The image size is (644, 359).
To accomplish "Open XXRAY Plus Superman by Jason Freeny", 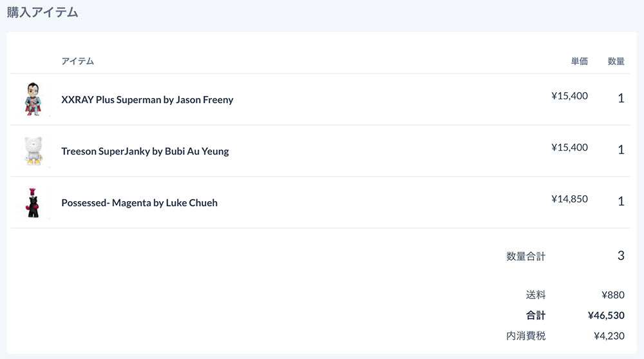I will pos(147,100).
